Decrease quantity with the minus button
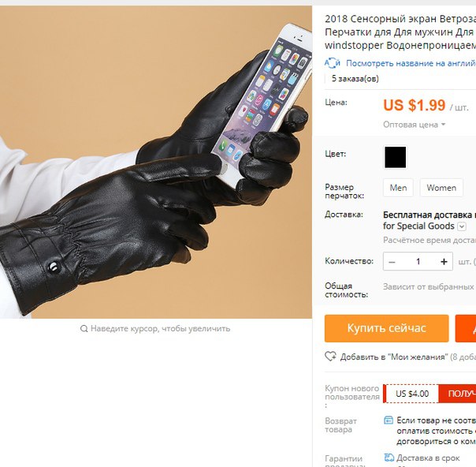476x467 pixels. coord(392,262)
